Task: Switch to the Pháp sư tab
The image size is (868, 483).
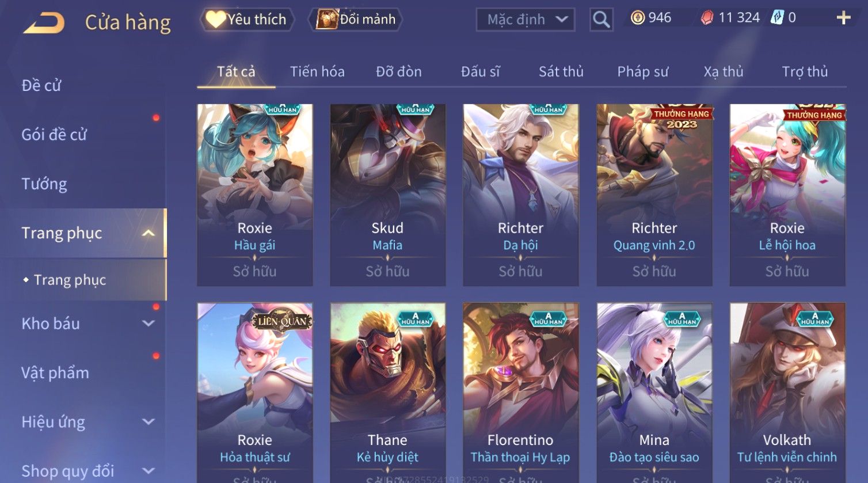Action: (x=642, y=72)
